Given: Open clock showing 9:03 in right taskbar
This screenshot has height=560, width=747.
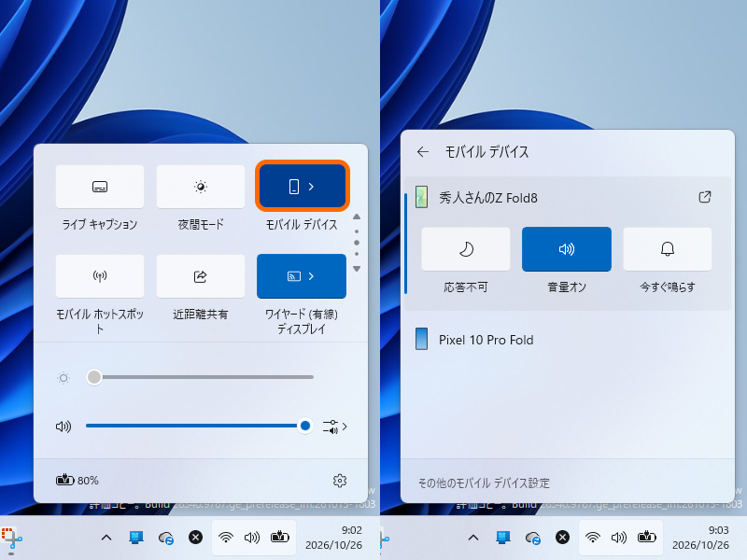Looking at the screenshot, I should tap(700, 538).
